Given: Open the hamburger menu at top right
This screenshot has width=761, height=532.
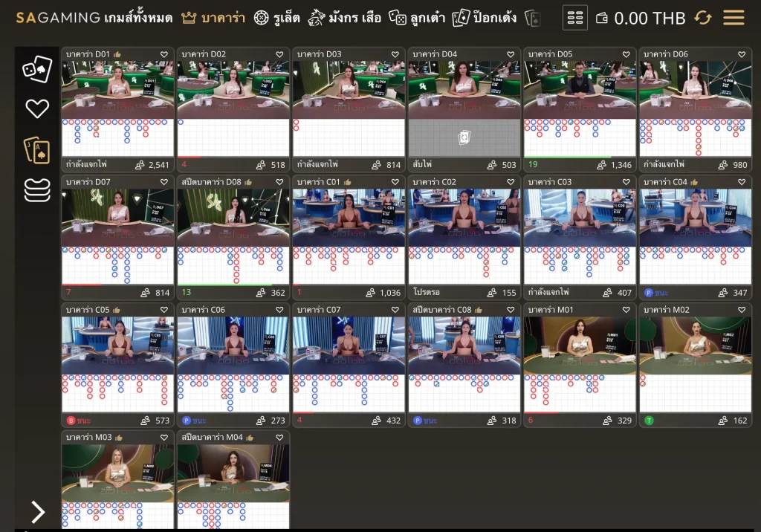Looking at the screenshot, I should (734, 18).
